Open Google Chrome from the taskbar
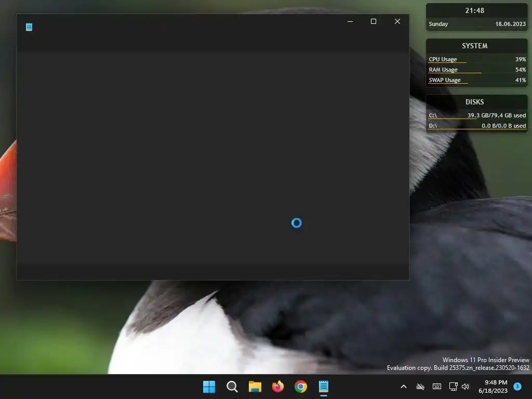The width and height of the screenshot is (532, 399). [x=301, y=387]
